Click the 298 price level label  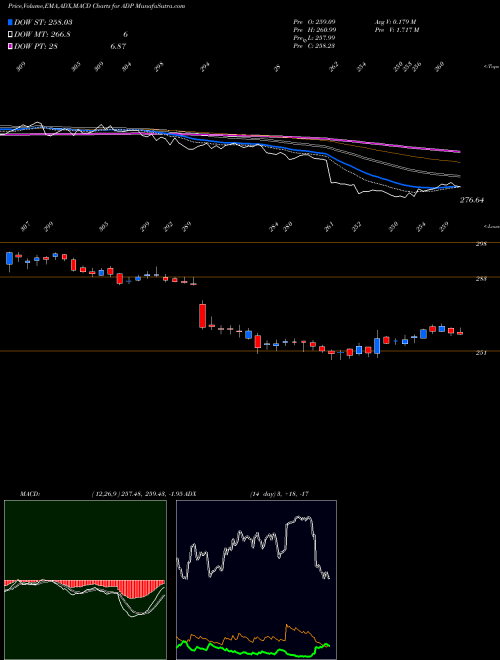481,244
